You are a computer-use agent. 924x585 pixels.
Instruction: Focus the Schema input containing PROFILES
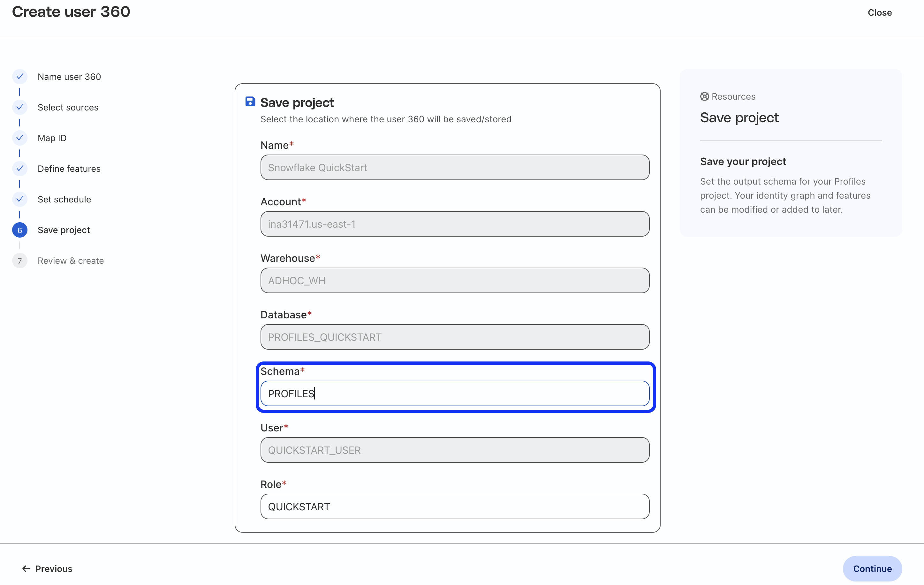(x=455, y=393)
